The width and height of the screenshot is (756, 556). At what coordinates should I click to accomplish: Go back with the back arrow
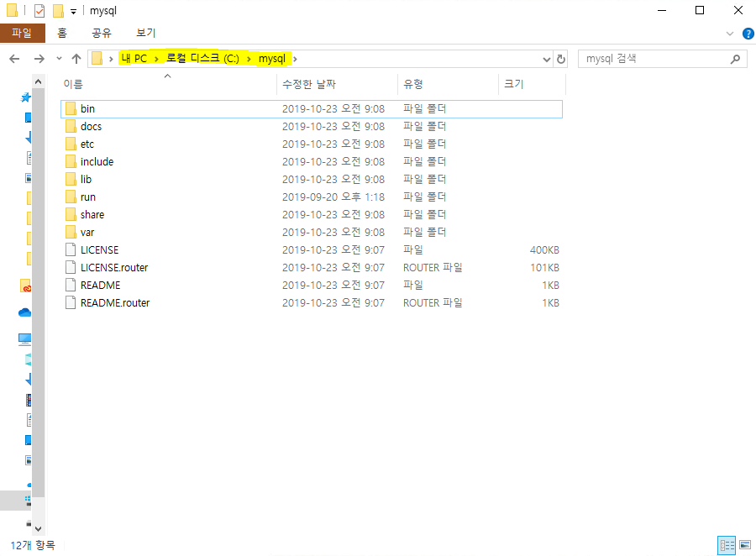point(14,59)
